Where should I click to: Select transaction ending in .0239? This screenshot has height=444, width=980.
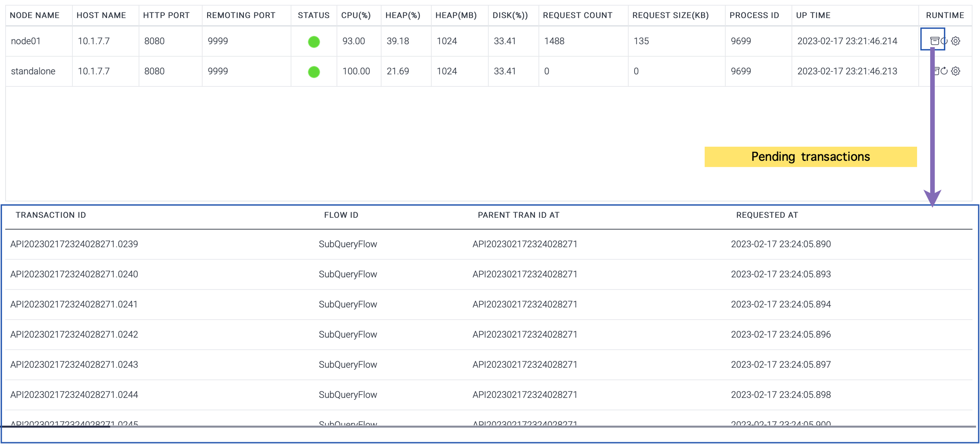click(x=74, y=244)
